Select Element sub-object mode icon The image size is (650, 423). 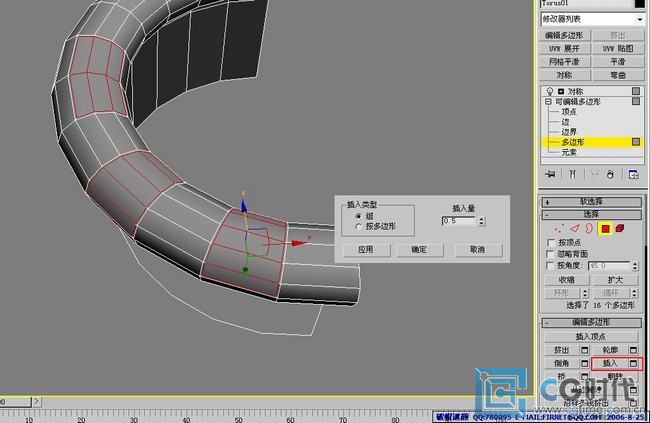(620, 229)
